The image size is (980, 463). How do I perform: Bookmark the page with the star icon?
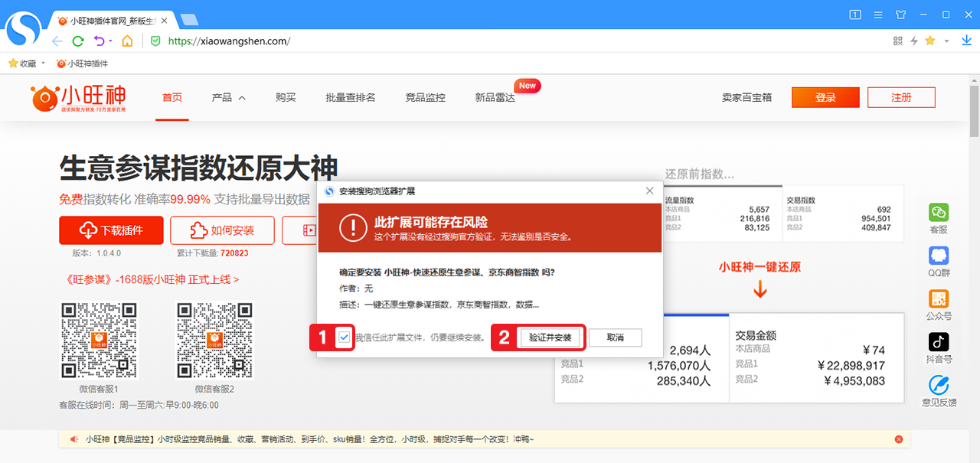click(x=930, y=41)
